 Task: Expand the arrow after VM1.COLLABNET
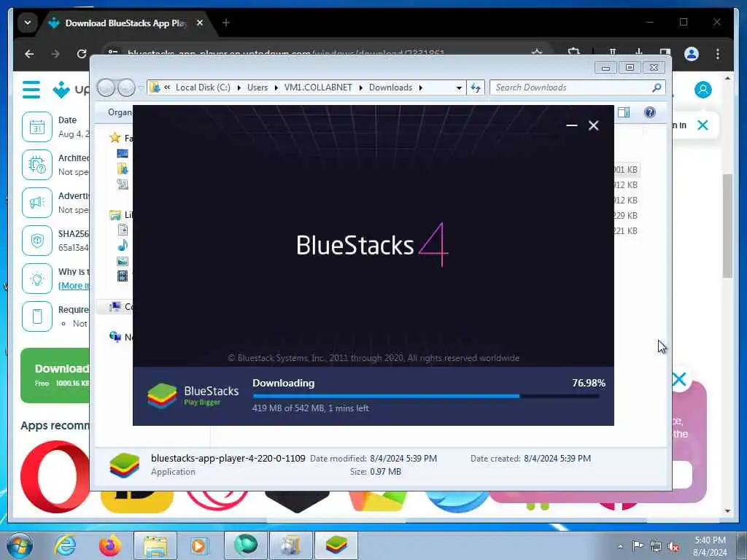tap(360, 87)
